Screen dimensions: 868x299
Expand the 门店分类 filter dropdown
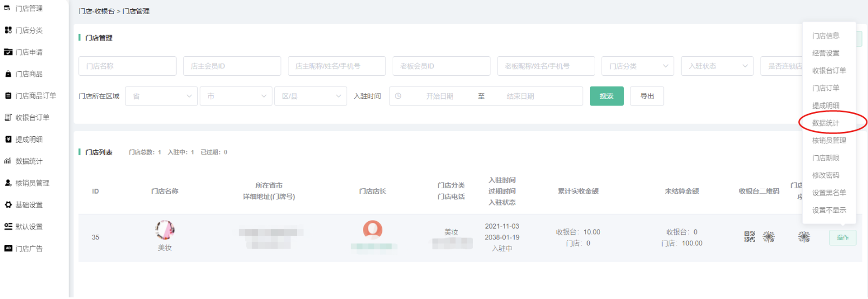coord(637,66)
